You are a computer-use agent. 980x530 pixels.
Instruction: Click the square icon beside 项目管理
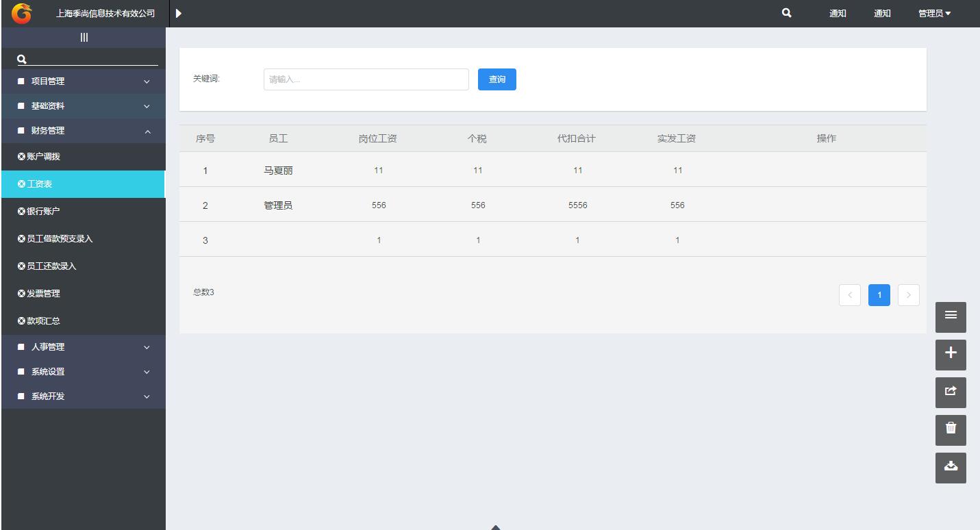[x=21, y=81]
